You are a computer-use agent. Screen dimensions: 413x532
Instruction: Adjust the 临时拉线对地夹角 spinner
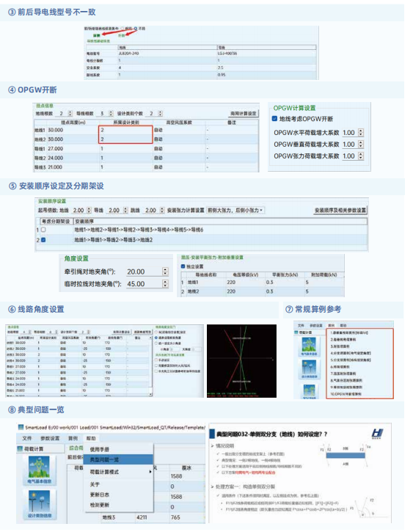(x=165, y=284)
